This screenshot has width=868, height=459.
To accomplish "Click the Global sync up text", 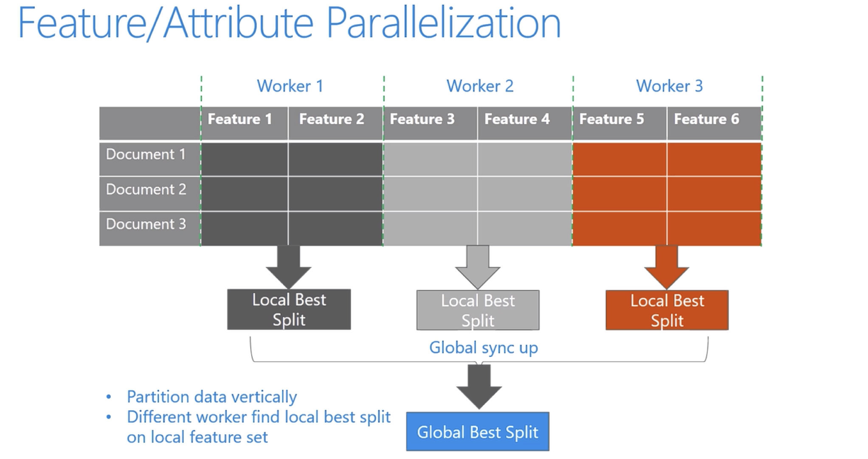I will pyautogui.click(x=483, y=348).
